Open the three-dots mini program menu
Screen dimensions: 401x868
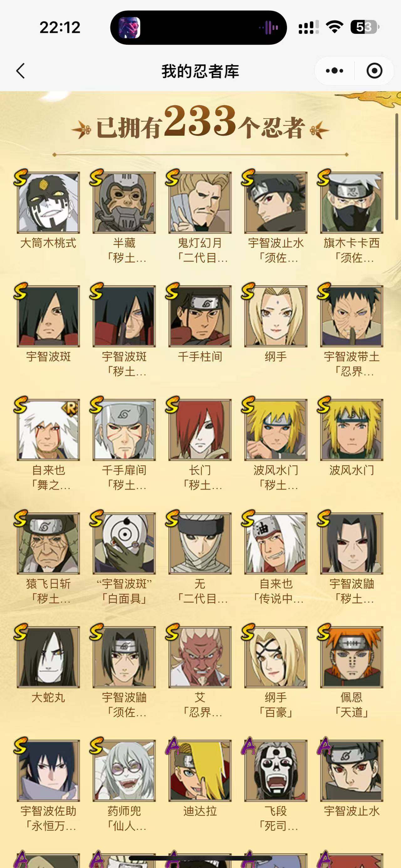(335, 71)
